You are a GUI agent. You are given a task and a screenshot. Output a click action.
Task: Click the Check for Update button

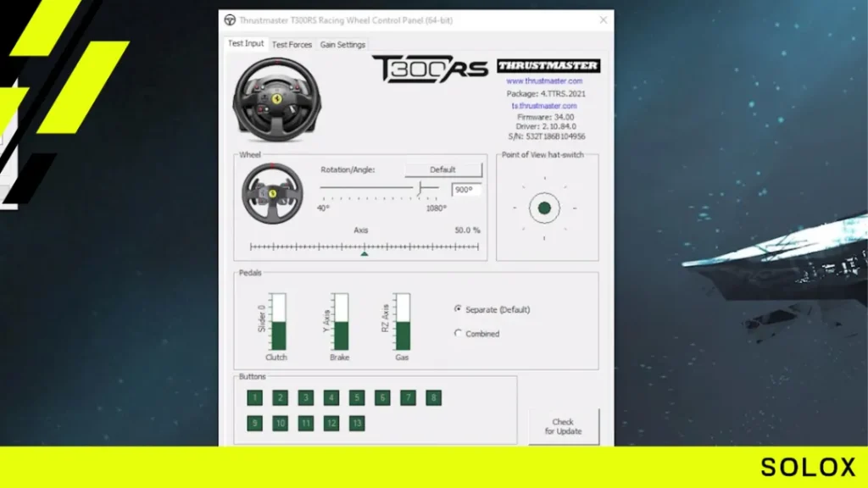[x=563, y=427]
